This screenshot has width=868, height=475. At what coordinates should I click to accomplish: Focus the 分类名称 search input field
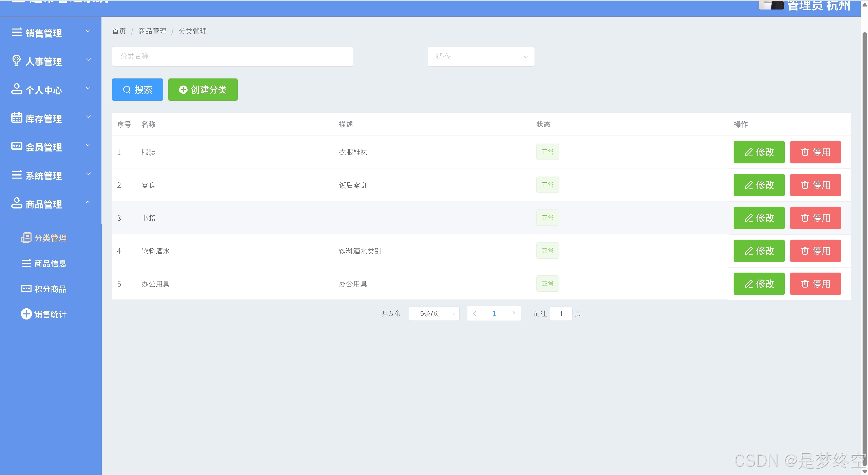(x=232, y=56)
